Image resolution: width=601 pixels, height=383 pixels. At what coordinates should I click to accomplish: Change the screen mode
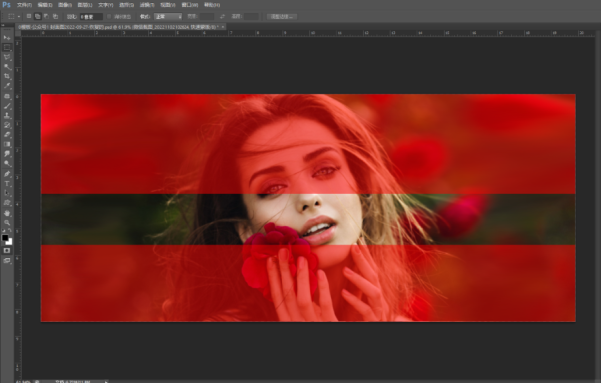tap(7, 260)
